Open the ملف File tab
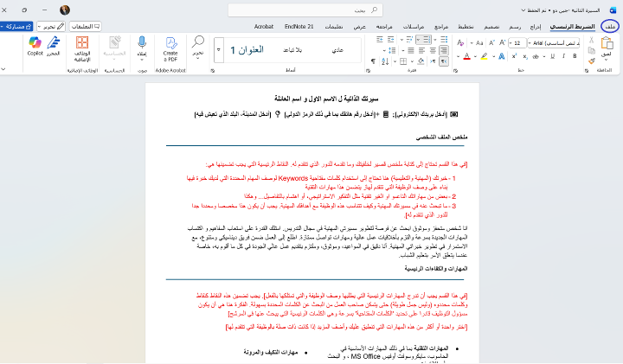Image resolution: width=623 pixels, height=364 pixels. pos(610,26)
